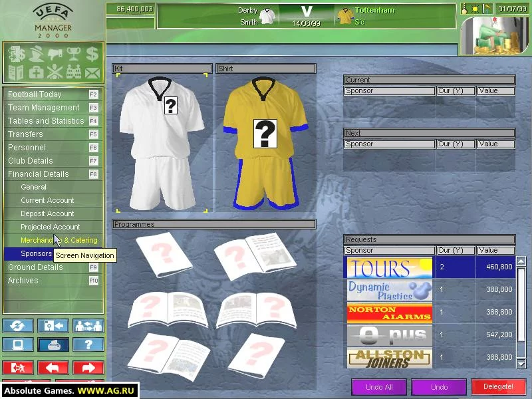Image resolution: width=532 pixels, height=399 pixels.
Task: Click the sun weather icon
Action: (x=475, y=9)
